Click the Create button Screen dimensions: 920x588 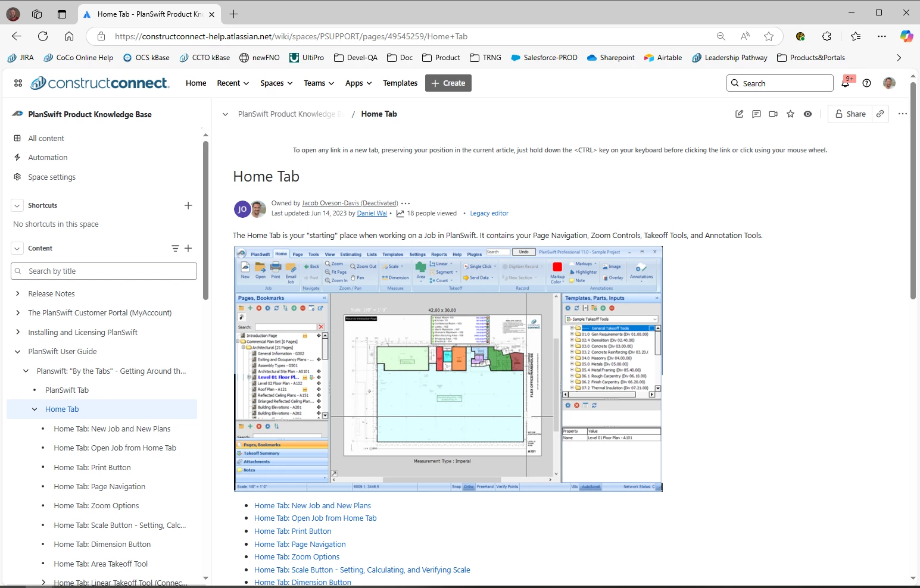pyautogui.click(x=448, y=83)
